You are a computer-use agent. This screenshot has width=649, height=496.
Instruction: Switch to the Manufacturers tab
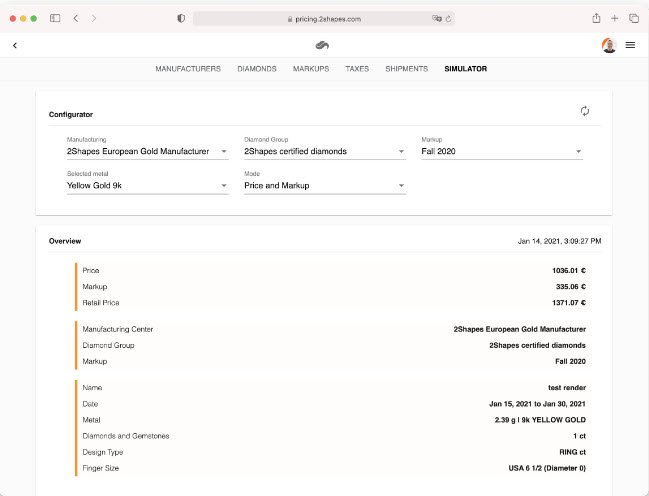click(188, 69)
